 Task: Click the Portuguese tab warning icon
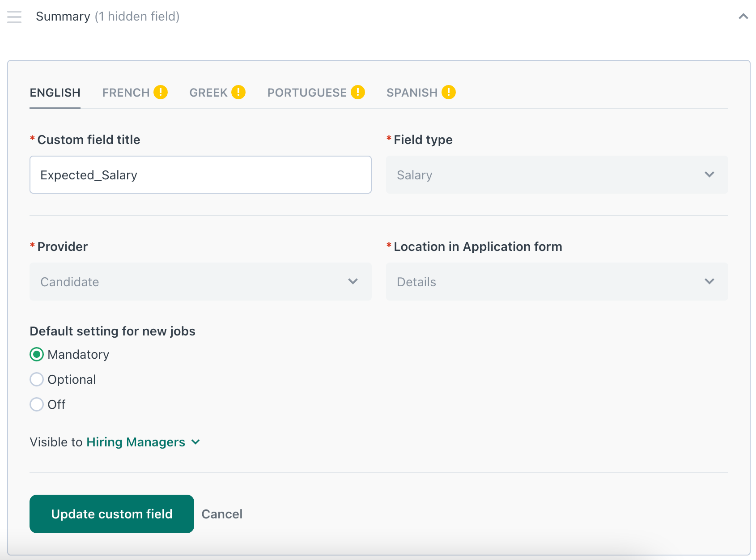(358, 92)
